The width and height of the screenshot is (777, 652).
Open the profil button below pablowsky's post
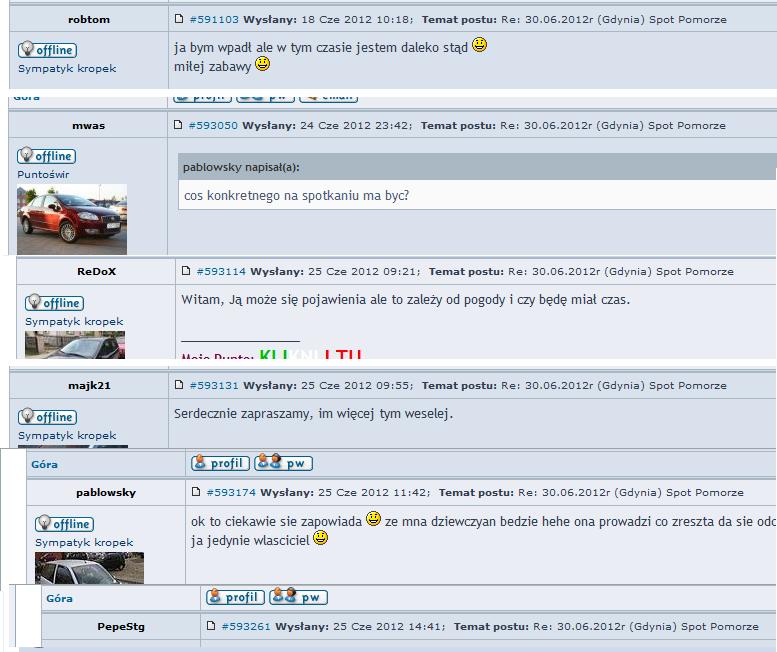235,597
